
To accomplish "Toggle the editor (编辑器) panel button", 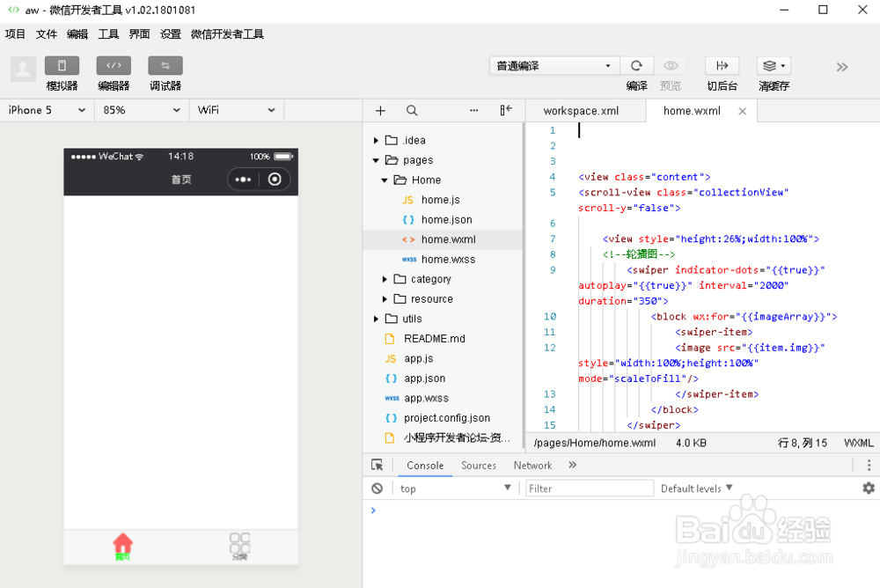I will click(x=114, y=66).
